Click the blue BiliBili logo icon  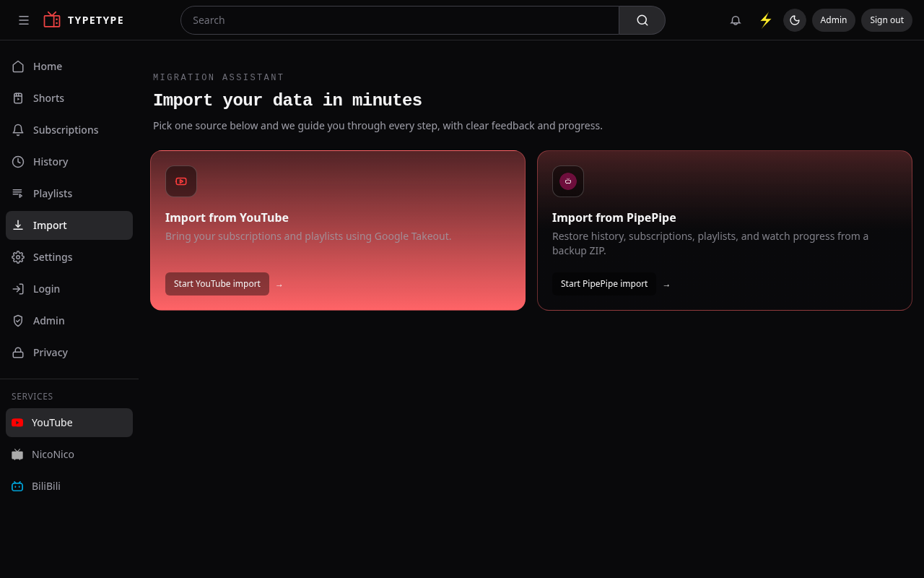[x=17, y=486]
